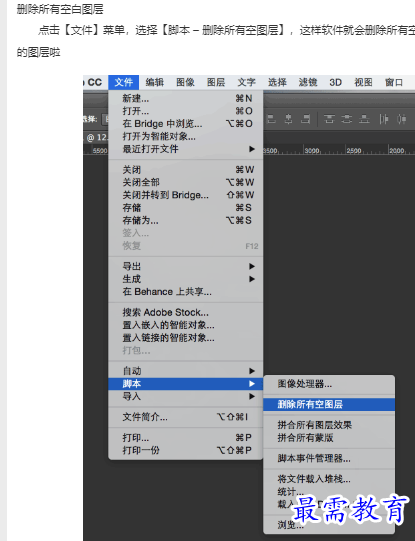This screenshot has height=541, width=415.
Task: Select 图像处理器... in scripts submenu
Action: tap(329, 384)
